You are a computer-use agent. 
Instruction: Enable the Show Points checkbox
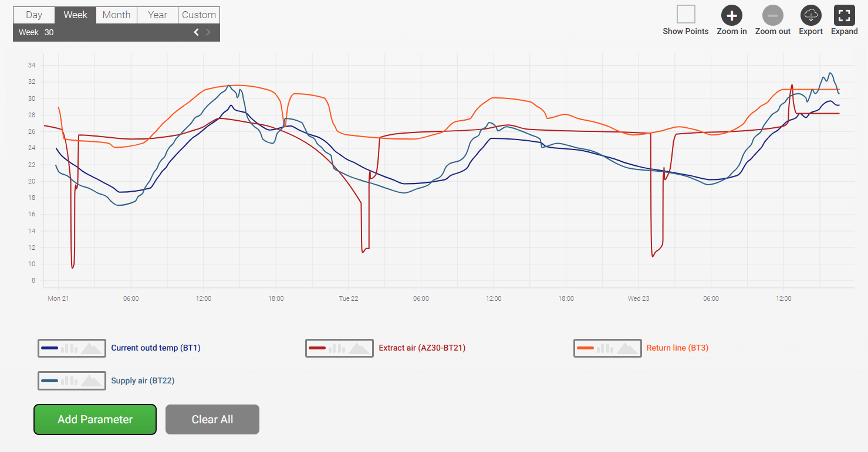[685, 14]
